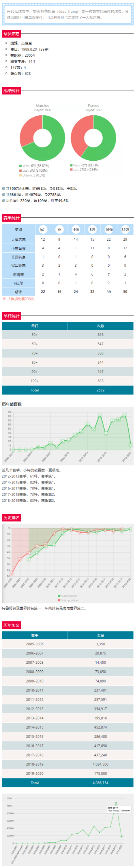The width and height of the screenshot is (135, 868).
Task: Click the 次数 column header
Action: click(101, 326)
